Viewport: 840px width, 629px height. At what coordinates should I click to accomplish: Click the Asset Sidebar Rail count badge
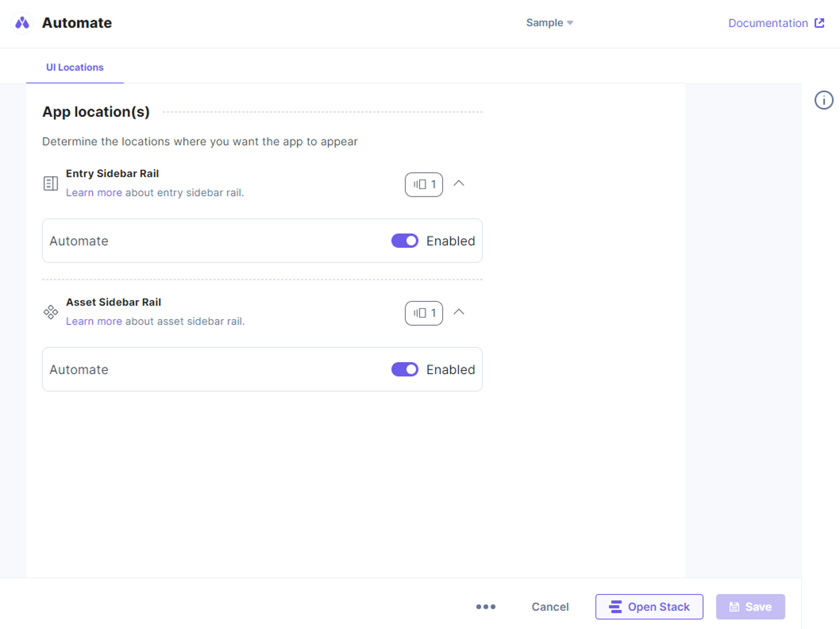424,313
